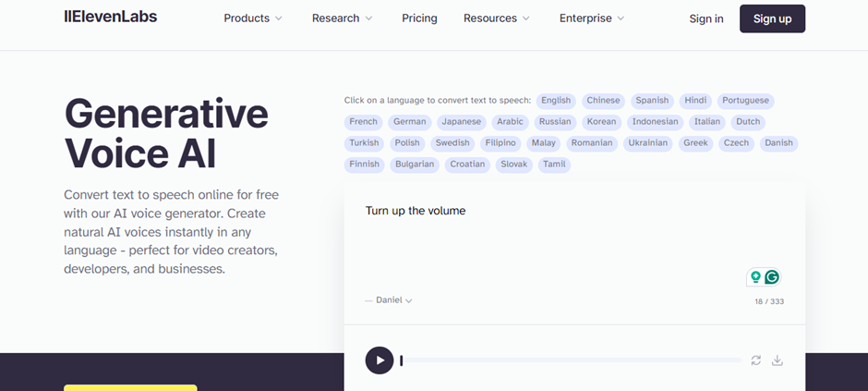Click the 18 / 333 character counter

(x=769, y=302)
